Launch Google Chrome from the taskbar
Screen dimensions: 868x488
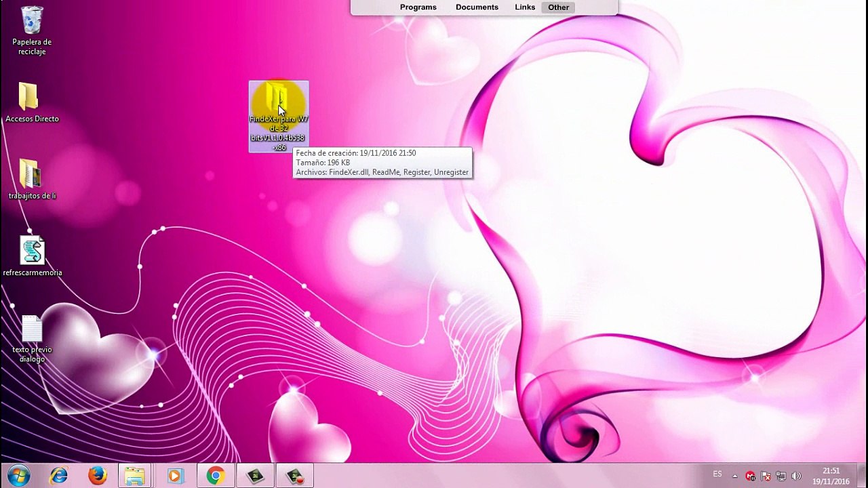(x=216, y=476)
